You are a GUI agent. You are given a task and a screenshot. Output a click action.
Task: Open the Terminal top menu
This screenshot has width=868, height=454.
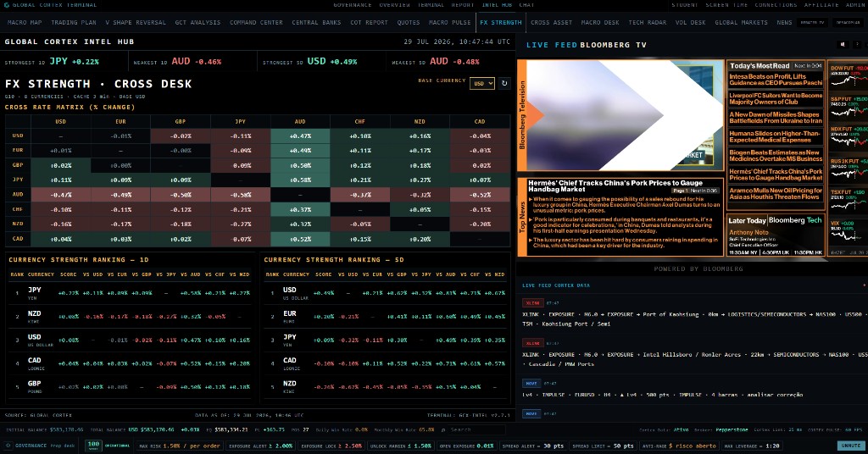431,5
